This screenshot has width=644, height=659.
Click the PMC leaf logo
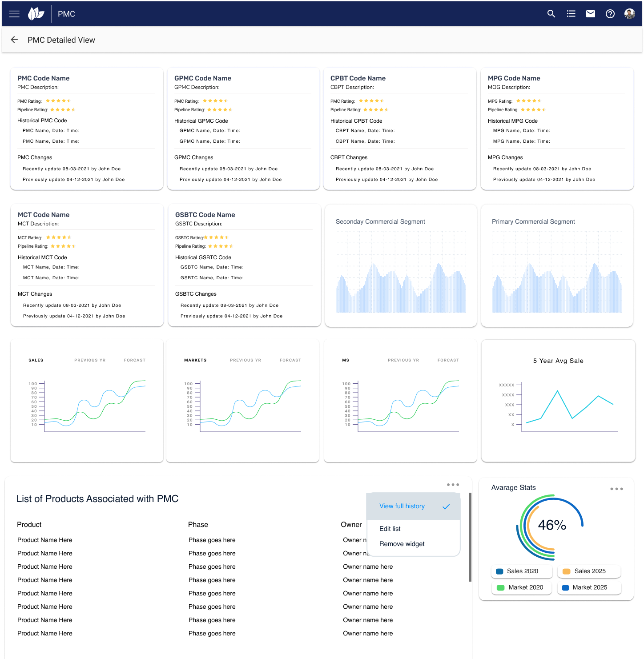(36, 14)
